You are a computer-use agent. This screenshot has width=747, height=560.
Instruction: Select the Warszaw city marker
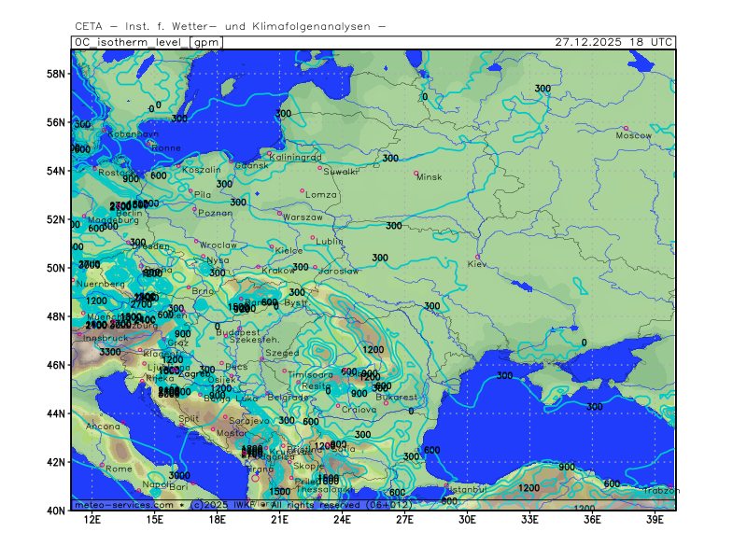point(279,213)
